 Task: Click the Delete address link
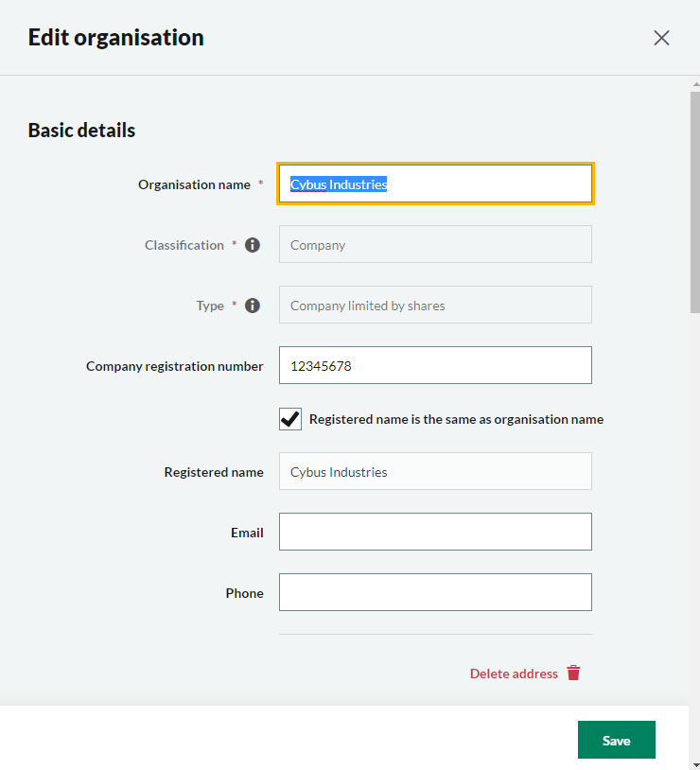tap(514, 674)
